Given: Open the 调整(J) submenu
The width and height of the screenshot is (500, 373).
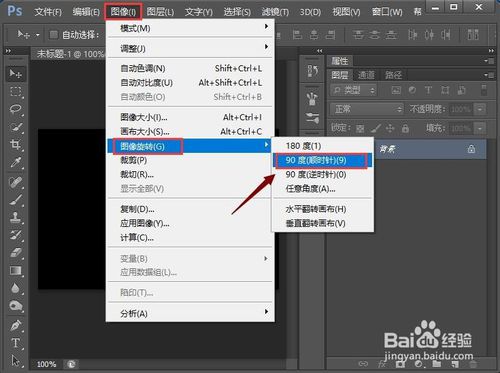Looking at the screenshot, I should coord(190,49).
